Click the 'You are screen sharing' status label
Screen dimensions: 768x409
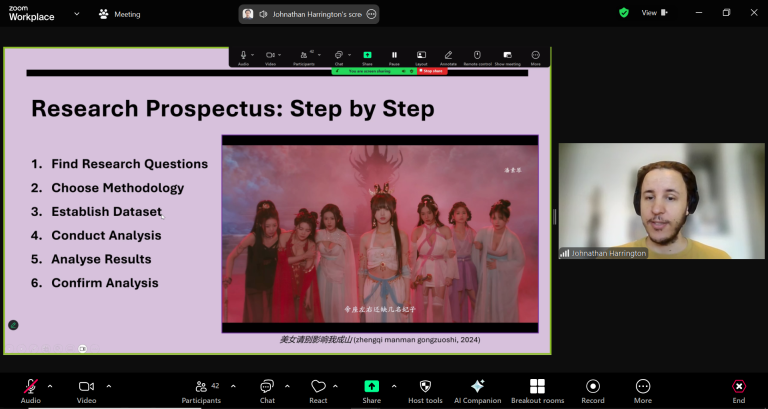[x=369, y=71]
